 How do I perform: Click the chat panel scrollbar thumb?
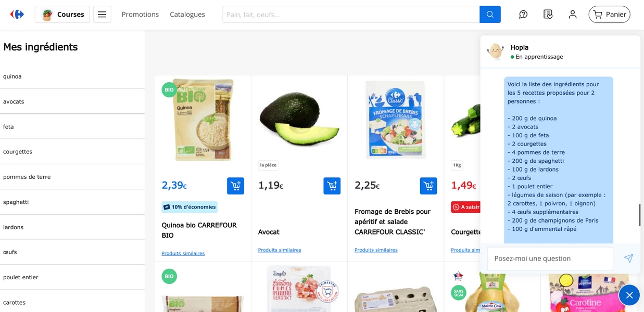click(x=639, y=215)
